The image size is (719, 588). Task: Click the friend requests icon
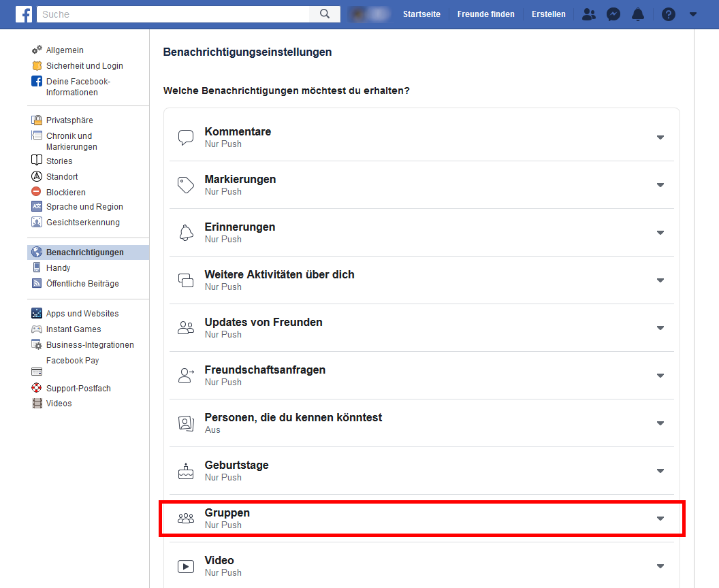[589, 14]
